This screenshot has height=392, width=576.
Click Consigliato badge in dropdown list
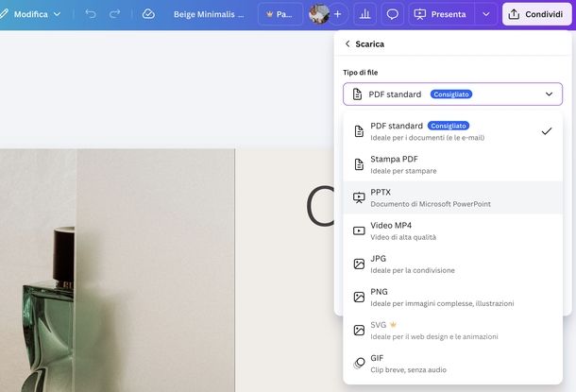point(449,126)
